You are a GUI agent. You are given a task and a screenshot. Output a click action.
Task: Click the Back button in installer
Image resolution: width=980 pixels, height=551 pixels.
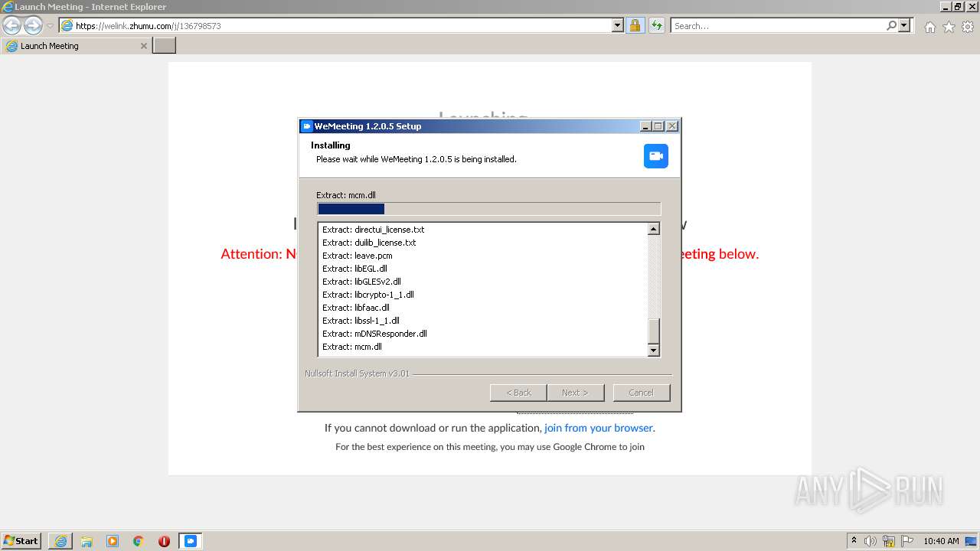[518, 393]
